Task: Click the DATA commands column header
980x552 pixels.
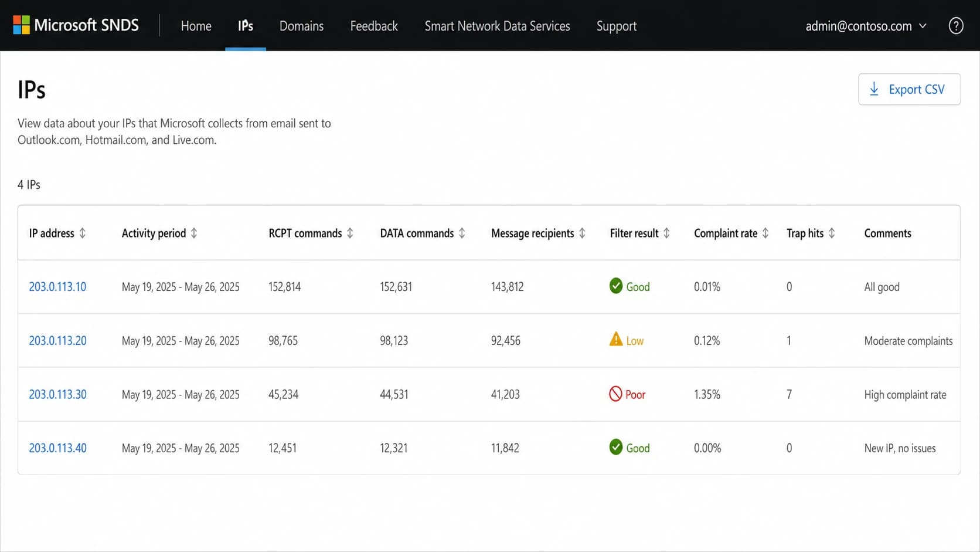Action: pos(417,233)
